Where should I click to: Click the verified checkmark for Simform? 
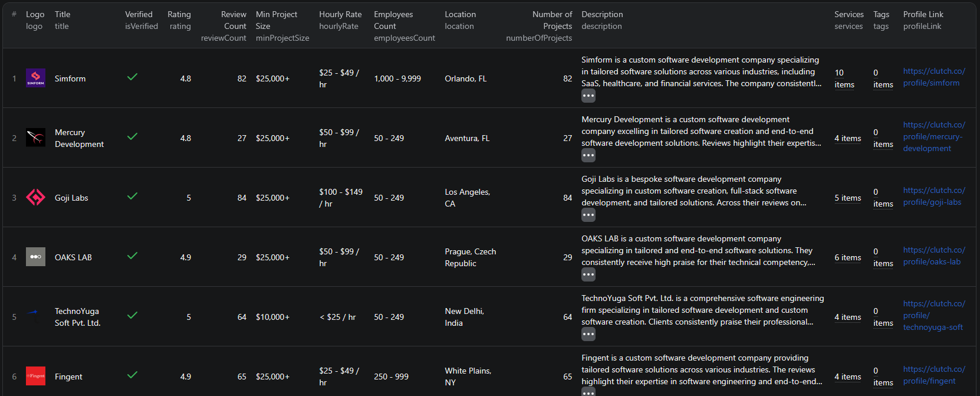133,77
